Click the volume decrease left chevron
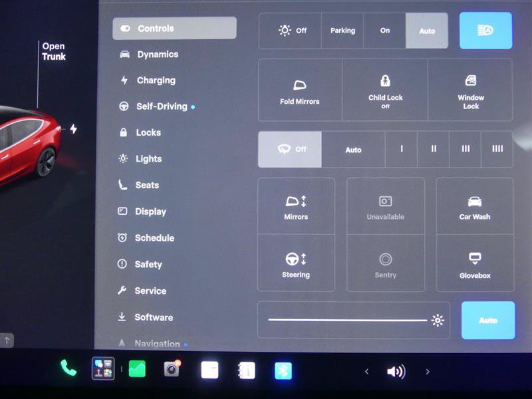 pyautogui.click(x=367, y=372)
